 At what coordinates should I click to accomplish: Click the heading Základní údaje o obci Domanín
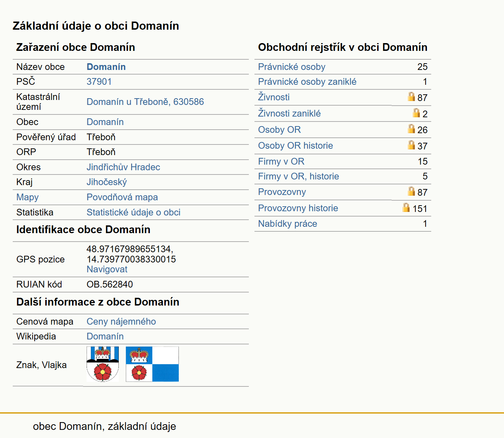pyautogui.click(x=96, y=26)
